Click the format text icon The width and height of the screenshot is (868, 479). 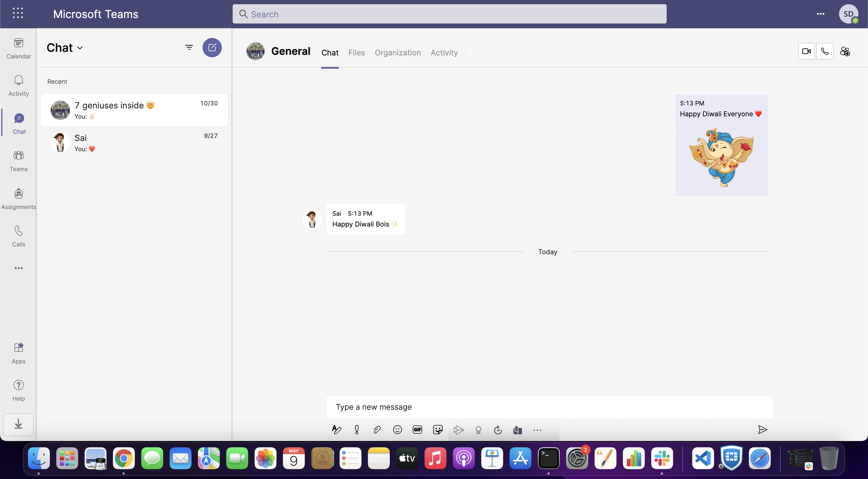[x=336, y=430]
